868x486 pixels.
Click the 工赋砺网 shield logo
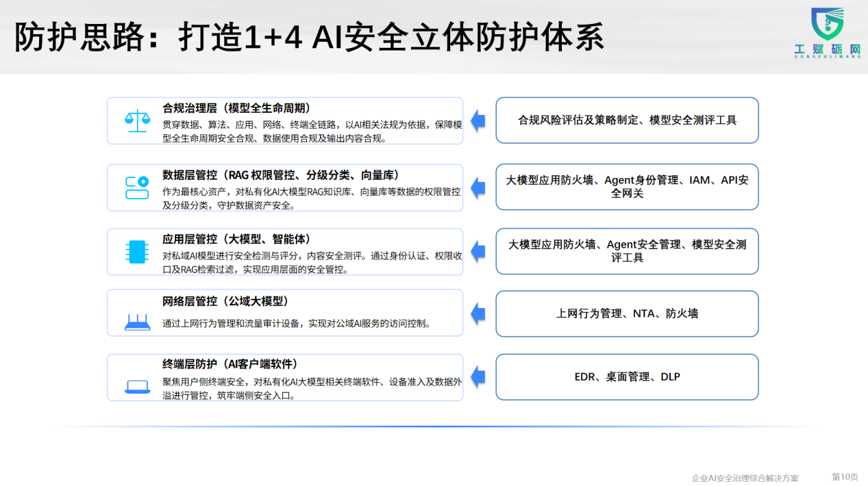click(x=827, y=24)
